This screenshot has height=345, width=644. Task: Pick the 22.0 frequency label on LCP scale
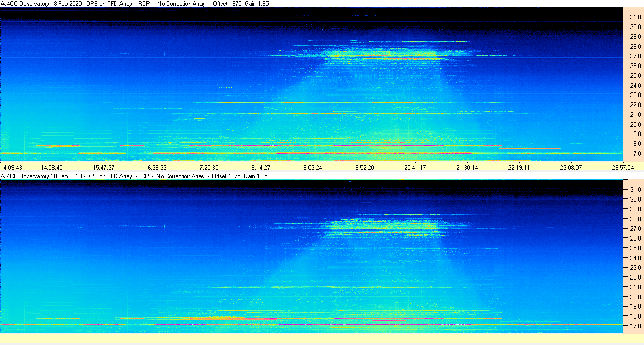click(x=636, y=277)
